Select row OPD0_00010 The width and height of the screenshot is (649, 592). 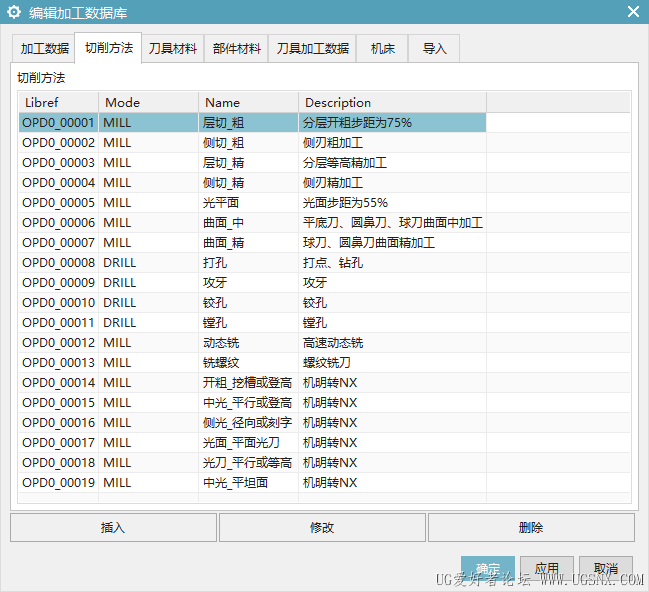tap(252, 303)
